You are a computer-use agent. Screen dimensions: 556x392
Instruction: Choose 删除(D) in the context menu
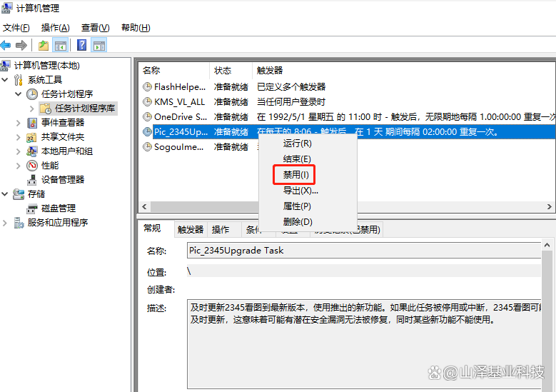click(298, 222)
